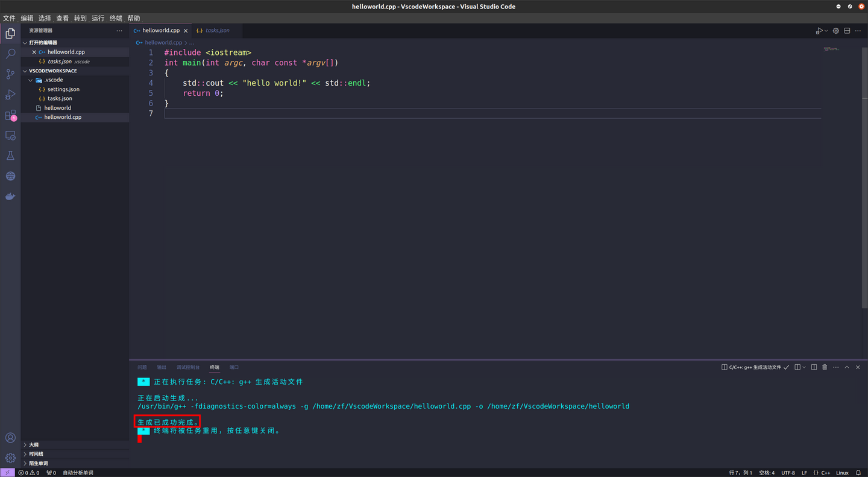The image size is (868, 477).
Task: Select the helloworld file in the explorer
Action: point(57,107)
